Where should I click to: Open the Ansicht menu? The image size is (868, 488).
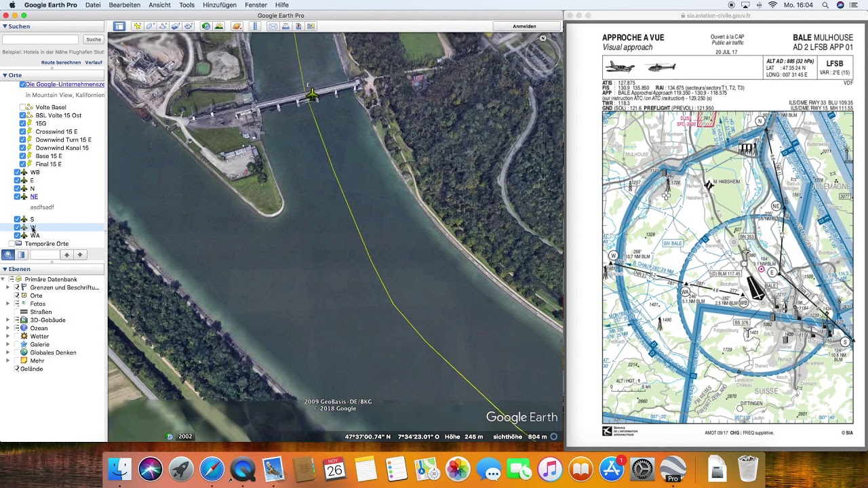pos(160,5)
